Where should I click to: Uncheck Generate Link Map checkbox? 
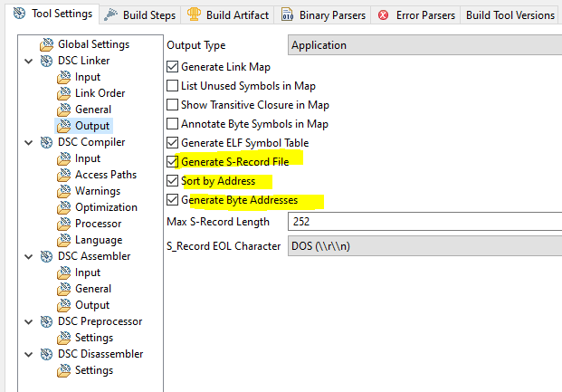click(x=173, y=67)
